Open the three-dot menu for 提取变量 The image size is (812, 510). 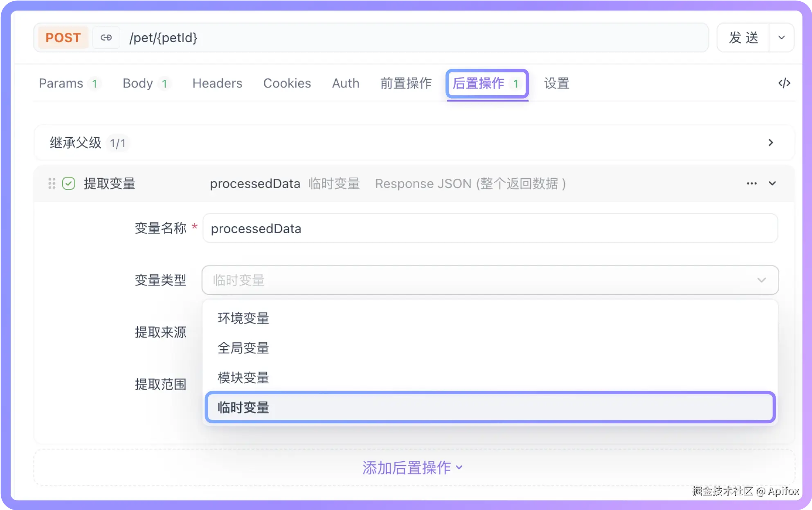click(x=751, y=184)
